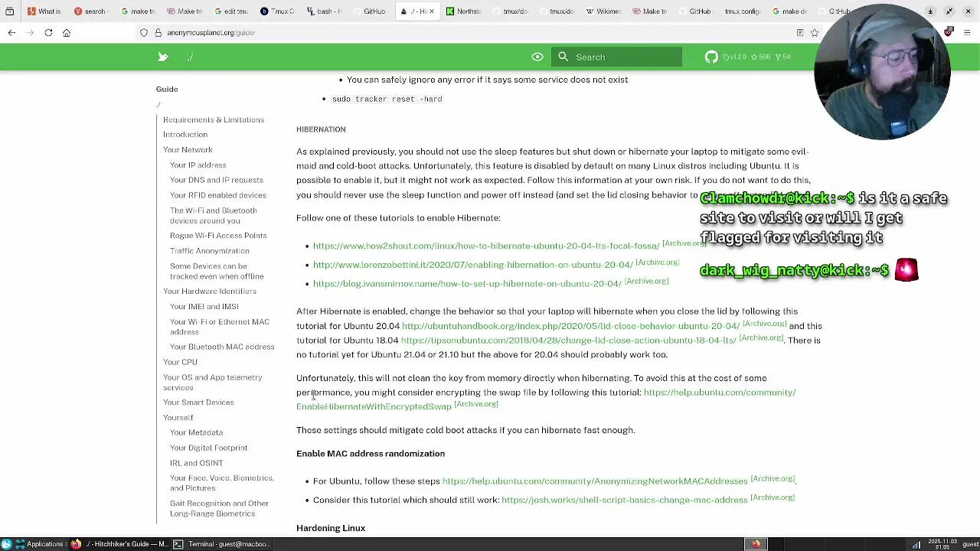The image size is (980, 551).
Task: Open "Your IMEI and IMSI" sidebar entry
Action: 204,307
